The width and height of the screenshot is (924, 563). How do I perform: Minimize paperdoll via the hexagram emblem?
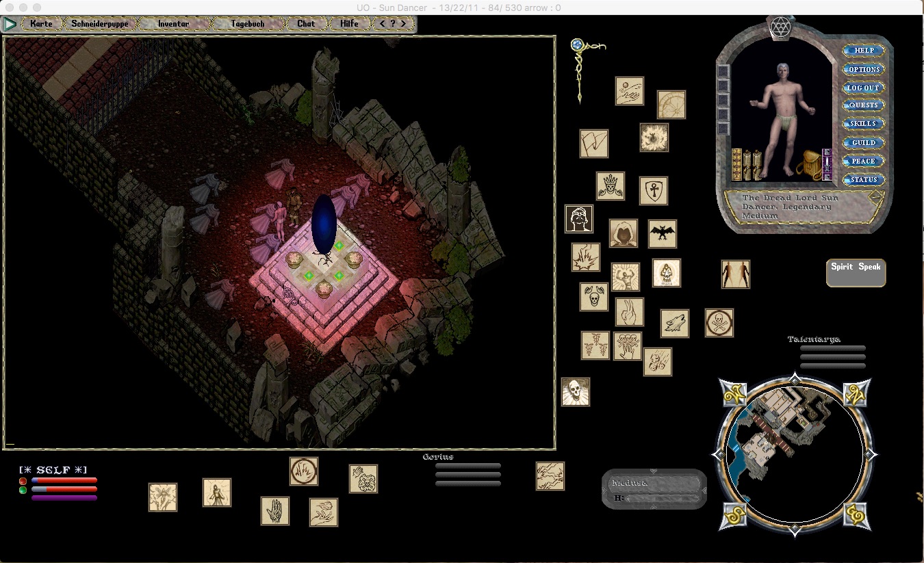[779, 29]
